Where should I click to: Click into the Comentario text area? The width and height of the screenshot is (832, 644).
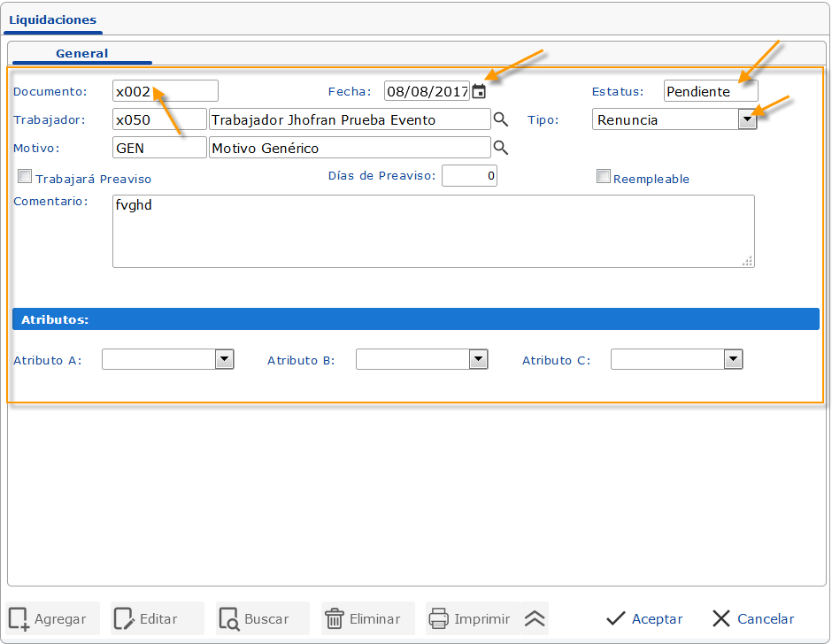point(433,231)
